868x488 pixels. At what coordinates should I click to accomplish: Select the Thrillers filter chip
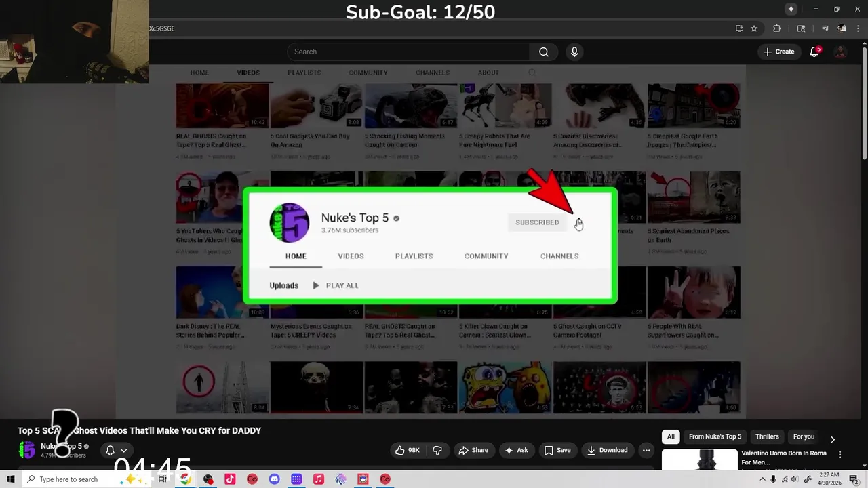[767, 436]
